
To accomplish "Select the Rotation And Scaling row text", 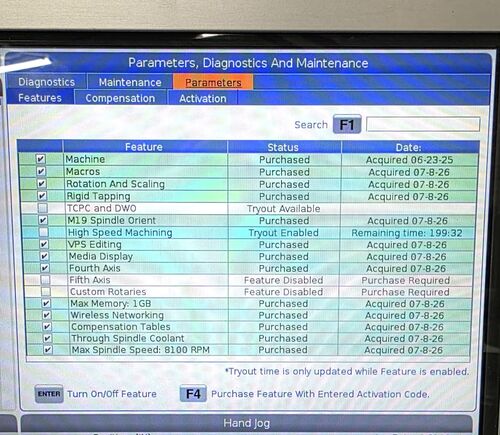I will [x=115, y=184].
